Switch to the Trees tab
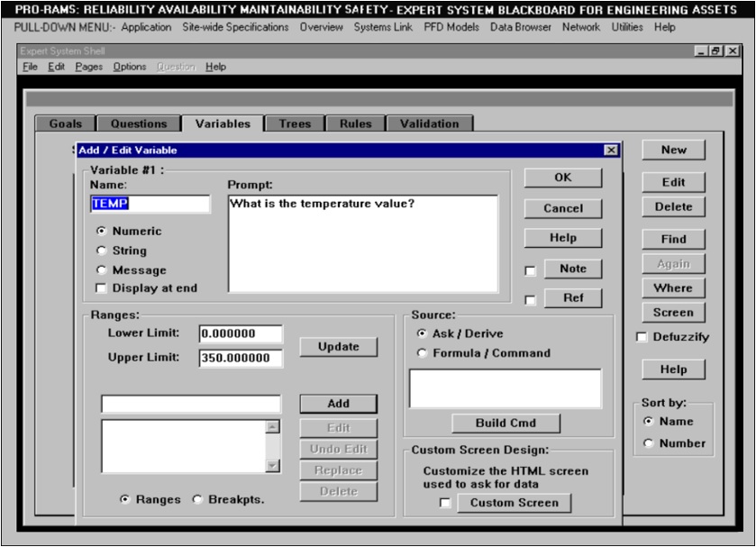This screenshot has height=547, width=756. pos(295,123)
